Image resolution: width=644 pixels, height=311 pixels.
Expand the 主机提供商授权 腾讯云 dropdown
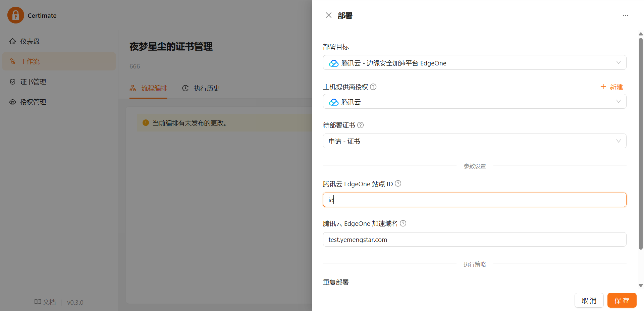coord(474,102)
